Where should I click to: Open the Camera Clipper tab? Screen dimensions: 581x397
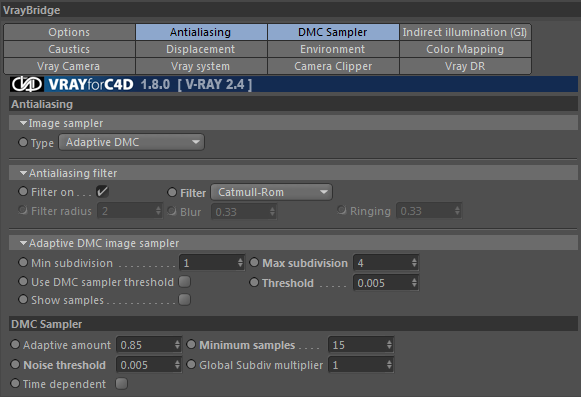pyautogui.click(x=333, y=66)
